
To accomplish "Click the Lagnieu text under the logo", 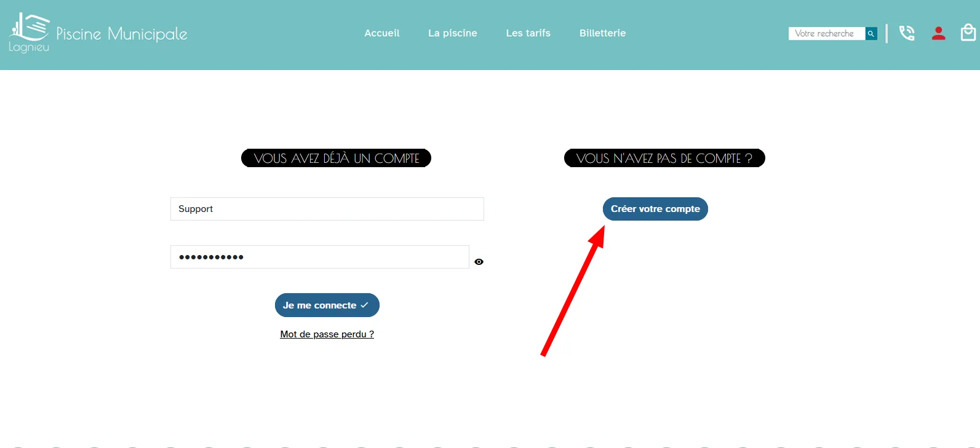I will [29, 47].
